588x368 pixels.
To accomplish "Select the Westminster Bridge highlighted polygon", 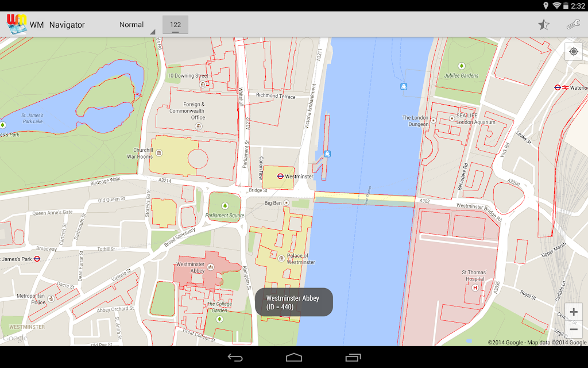I will [365, 199].
